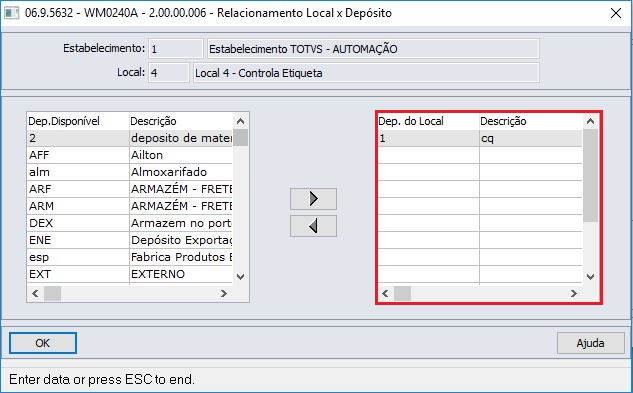Click Ailton description cell

[181, 155]
